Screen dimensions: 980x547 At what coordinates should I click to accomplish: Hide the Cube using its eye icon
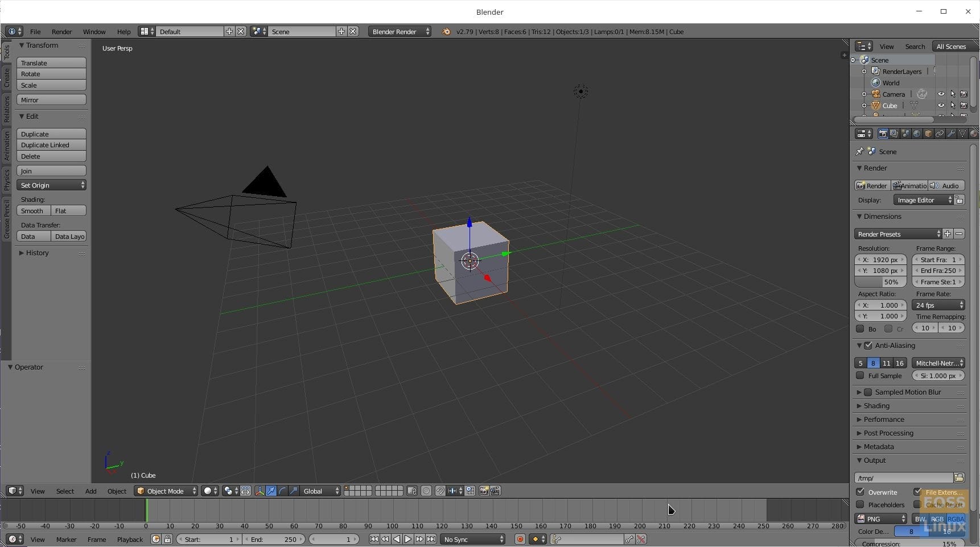click(x=941, y=105)
